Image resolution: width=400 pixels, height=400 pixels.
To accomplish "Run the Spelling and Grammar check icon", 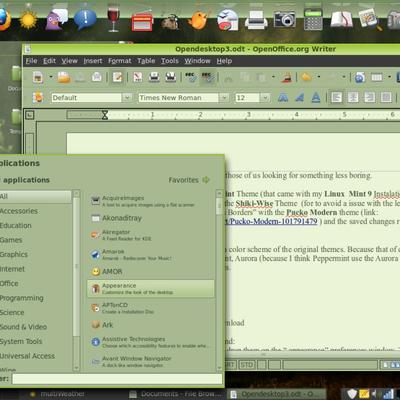I will [191, 77].
